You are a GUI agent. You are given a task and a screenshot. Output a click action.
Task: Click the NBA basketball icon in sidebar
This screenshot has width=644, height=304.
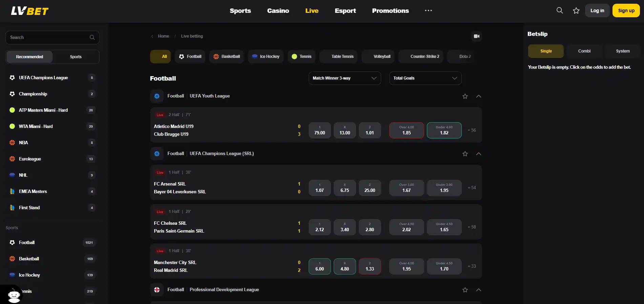[x=12, y=143]
